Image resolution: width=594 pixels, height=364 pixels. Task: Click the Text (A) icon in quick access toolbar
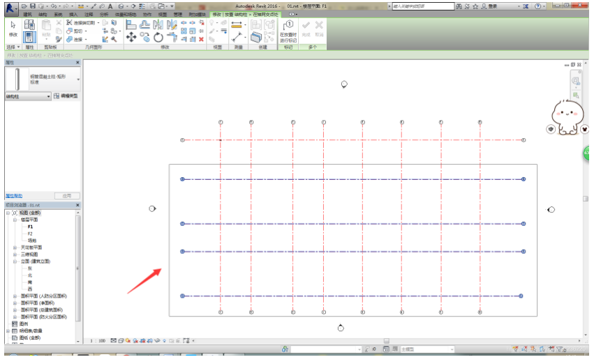(110, 6)
